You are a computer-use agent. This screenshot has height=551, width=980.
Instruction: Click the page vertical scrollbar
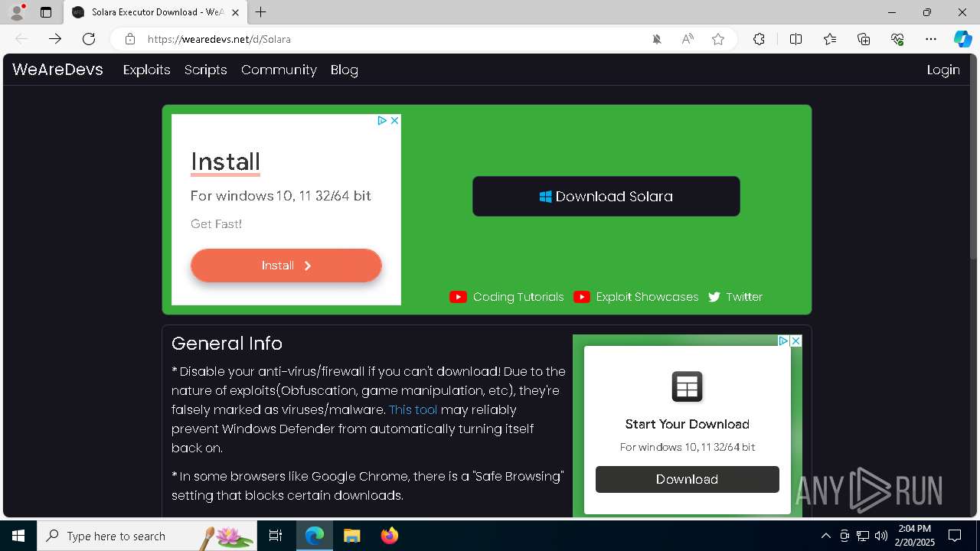(x=974, y=157)
